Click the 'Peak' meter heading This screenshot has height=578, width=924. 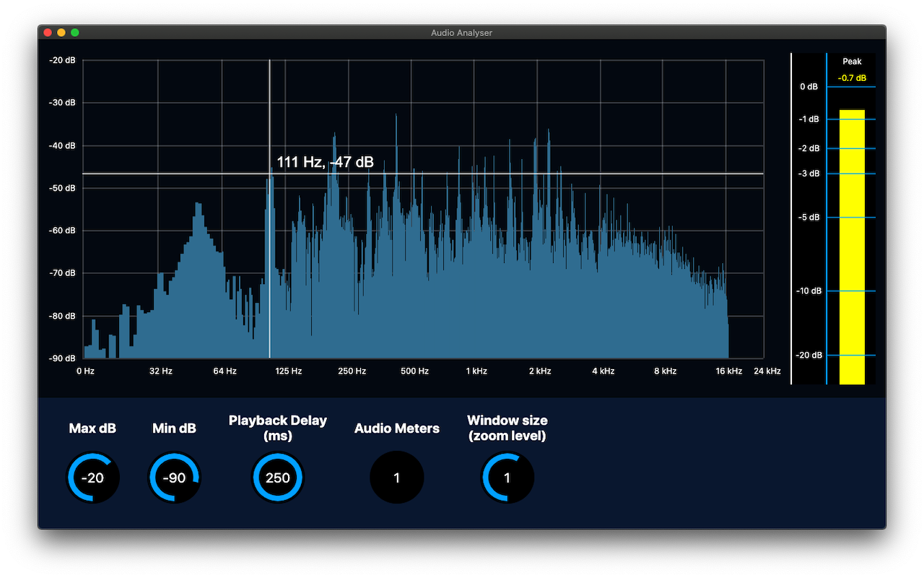click(x=852, y=61)
